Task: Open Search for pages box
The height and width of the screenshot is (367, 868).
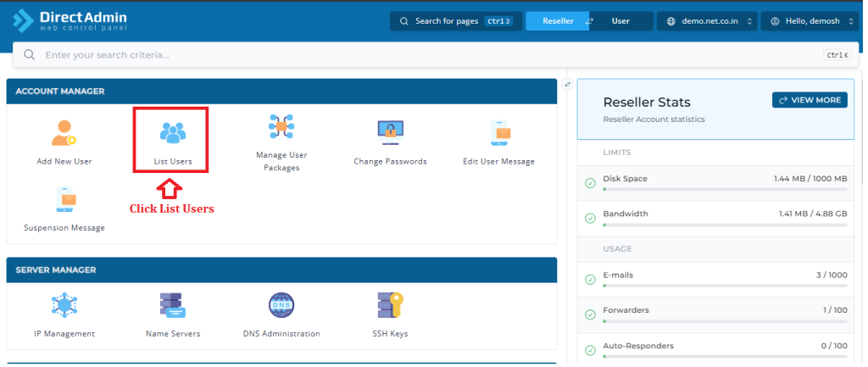Action: click(x=456, y=21)
